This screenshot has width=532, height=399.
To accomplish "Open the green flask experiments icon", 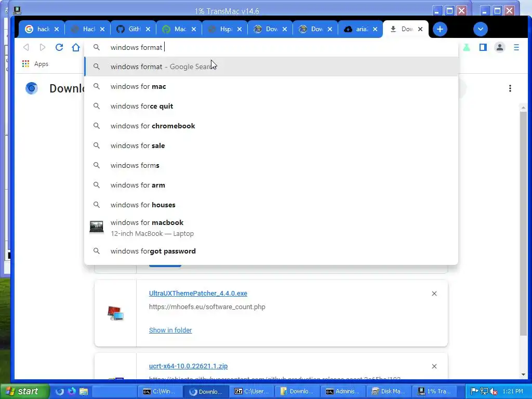I will tap(467, 47).
